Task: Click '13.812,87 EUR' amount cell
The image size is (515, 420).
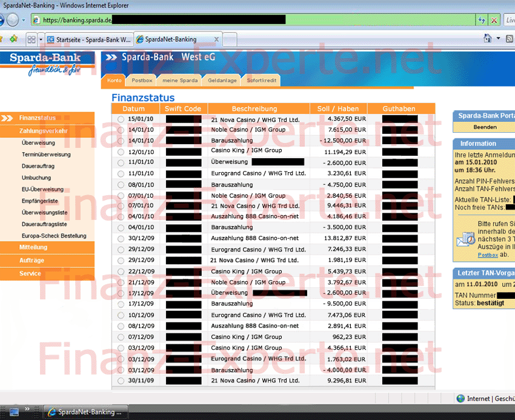Action: pyautogui.click(x=345, y=238)
